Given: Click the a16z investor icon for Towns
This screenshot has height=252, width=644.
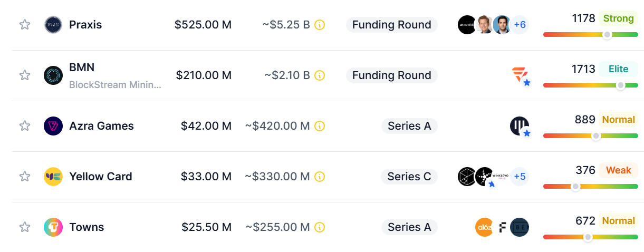Looking at the screenshot, I should [484, 227].
